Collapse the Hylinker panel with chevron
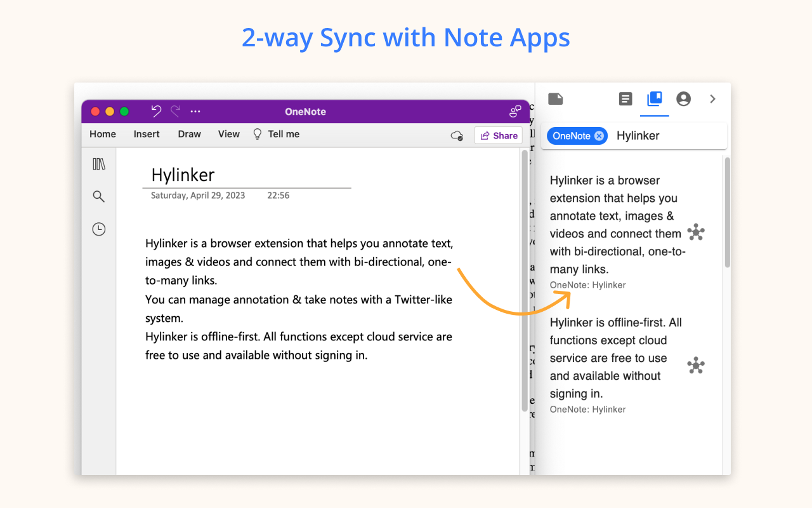Viewport: 812px width, 508px height. pyautogui.click(x=712, y=99)
